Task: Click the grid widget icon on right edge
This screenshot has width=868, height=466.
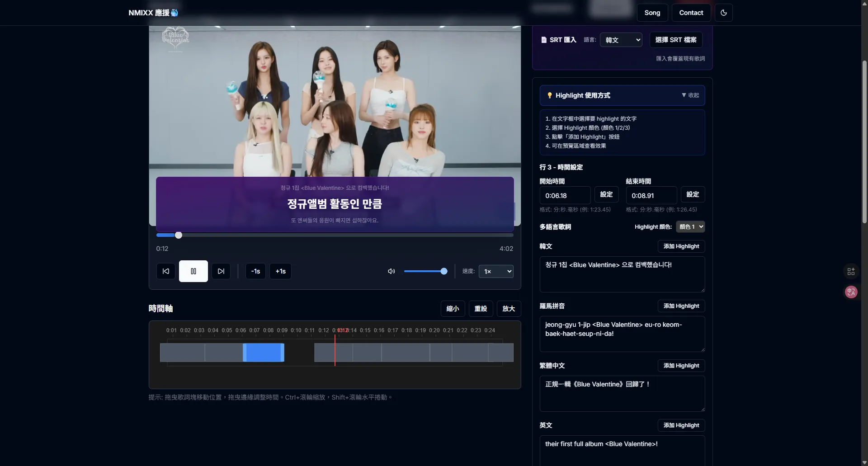Action: click(x=851, y=271)
